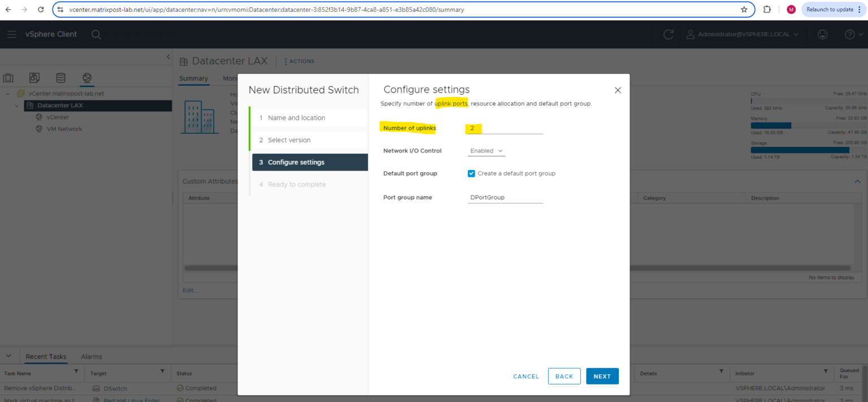Click the Attribute column header
Screen dimensions: 868x402
coord(199,198)
